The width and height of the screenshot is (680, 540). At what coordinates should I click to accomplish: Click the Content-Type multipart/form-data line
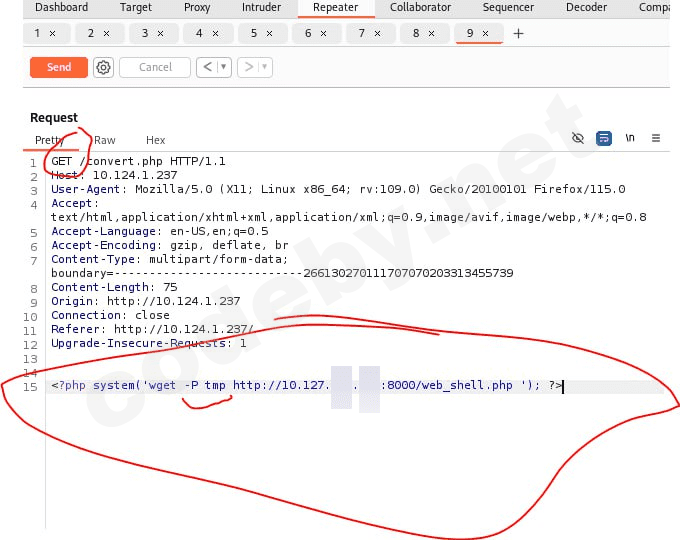[170, 259]
